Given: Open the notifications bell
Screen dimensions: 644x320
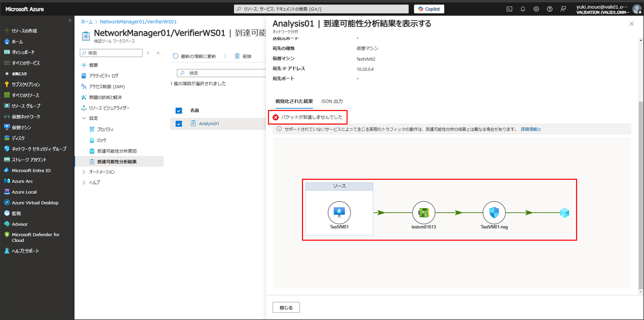Looking at the screenshot, I should pyautogui.click(x=523, y=9).
